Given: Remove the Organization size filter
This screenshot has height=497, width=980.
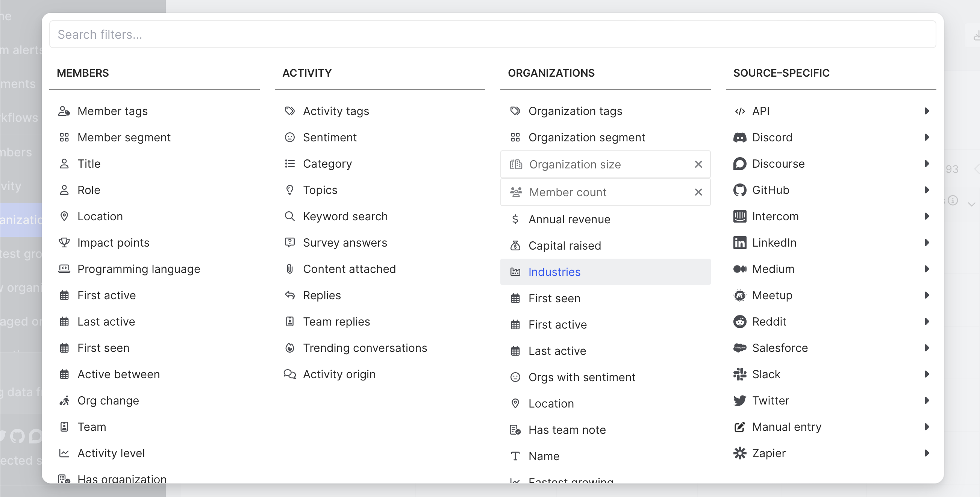Looking at the screenshot, I should pyautogui.click(x=698, y=164).
